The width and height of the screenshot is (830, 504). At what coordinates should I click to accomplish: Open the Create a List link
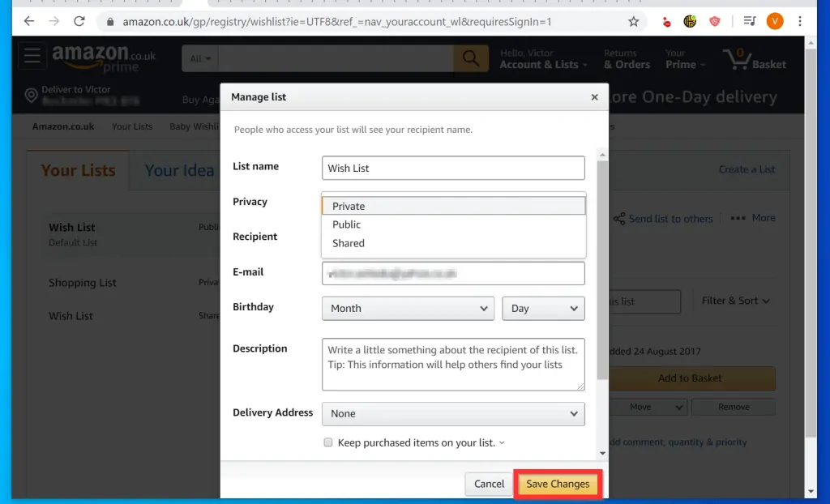click(746, 169)
